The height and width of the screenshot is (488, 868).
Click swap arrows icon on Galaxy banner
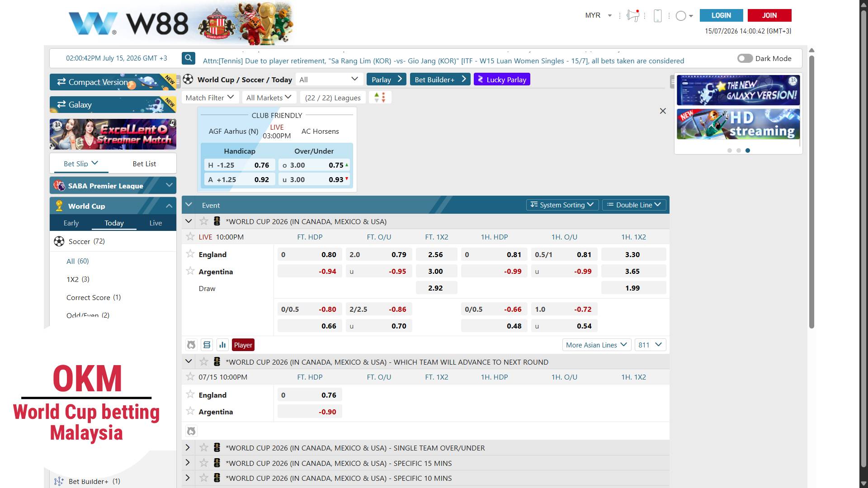[61, 104]
